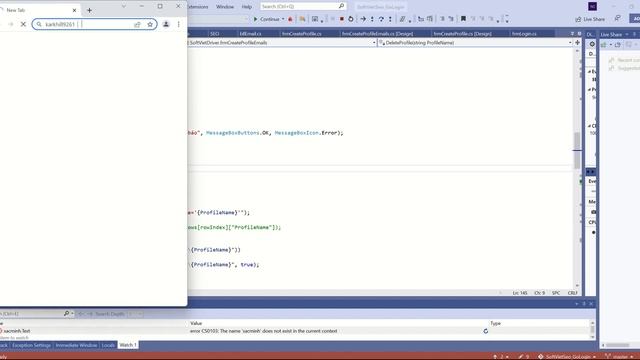Switch to frmCreateProfileEmails.cs [Design] tab
Viewport: 640px width, 360px height.
pyautogui.click(x=378, y=33)
